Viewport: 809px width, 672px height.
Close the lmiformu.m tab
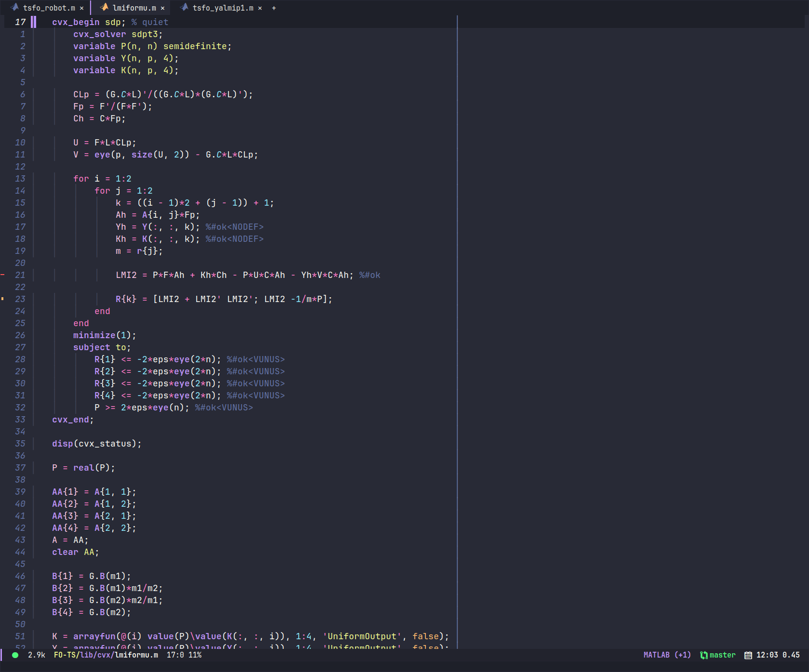(163, 8)
